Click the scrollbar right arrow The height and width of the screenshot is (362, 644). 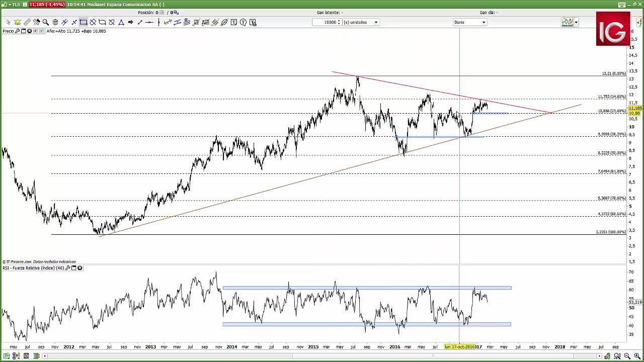[x=599, y=356]
